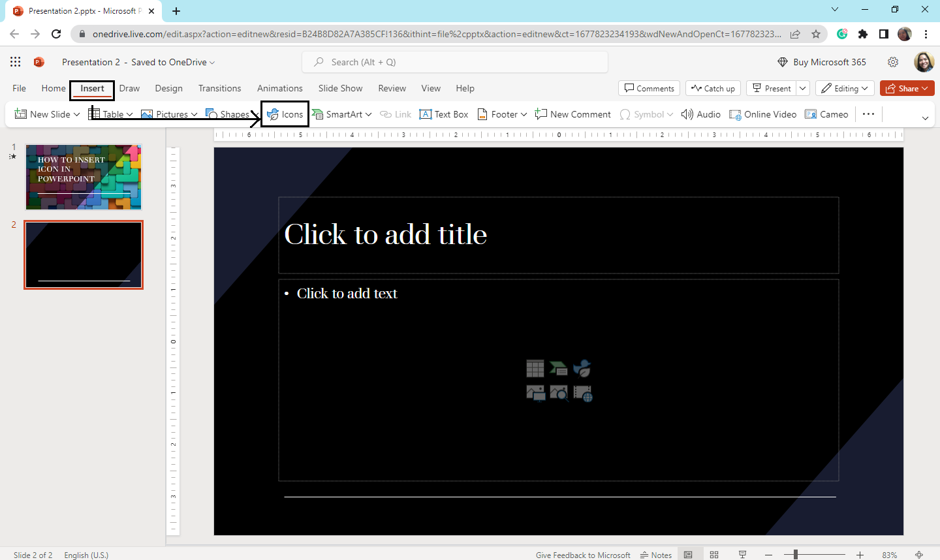Insert a table using the placeholder icon
The image size is (940, 560).
coord(535,368)
